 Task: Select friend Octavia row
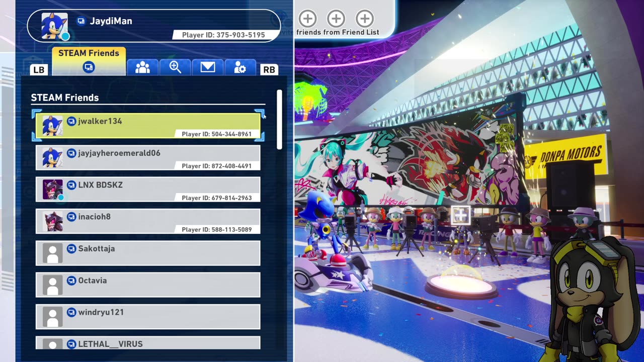tap(148, 285)
